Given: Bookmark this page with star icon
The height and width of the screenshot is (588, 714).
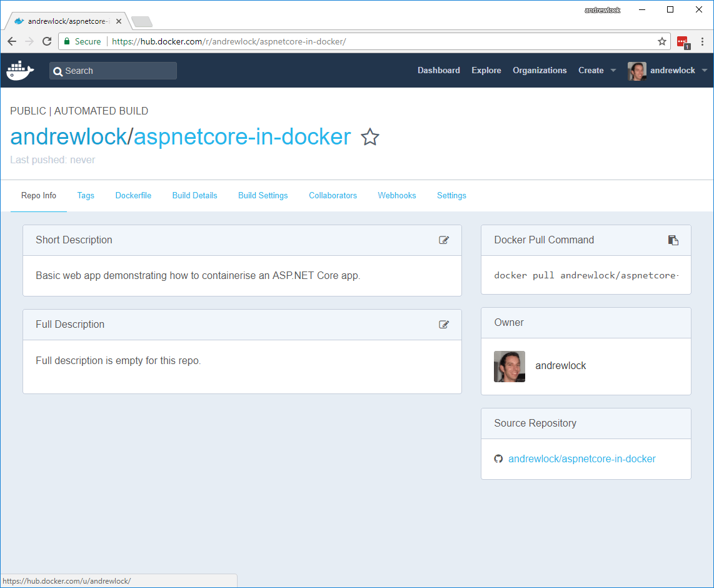Looking at the screenshot, I should click(x=662, y=41).
